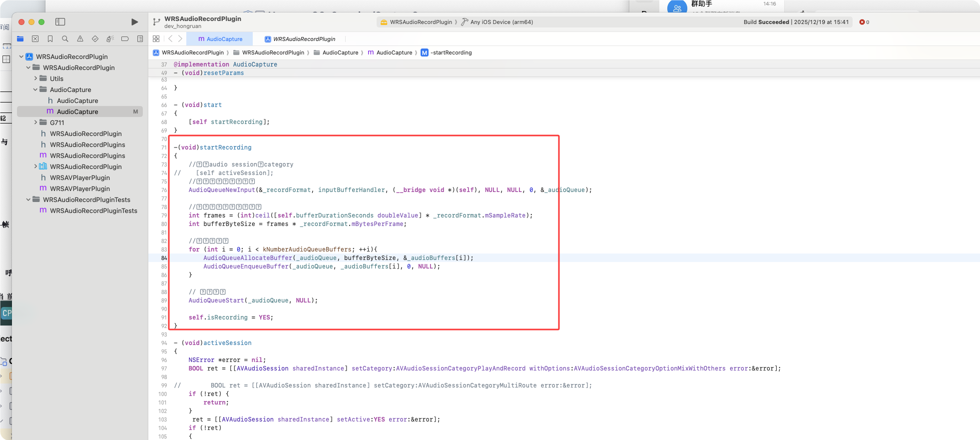Open the Report navigator
The width and height of the screenshot is (980, 440).
pos(140,39)
